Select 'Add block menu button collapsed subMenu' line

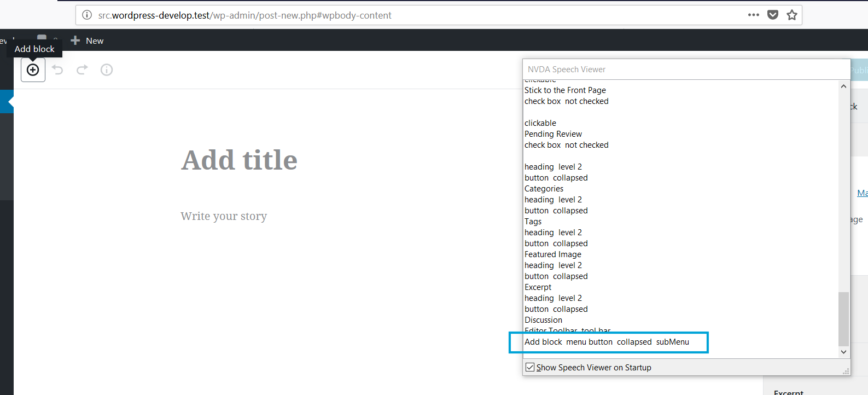coord(607,342)
